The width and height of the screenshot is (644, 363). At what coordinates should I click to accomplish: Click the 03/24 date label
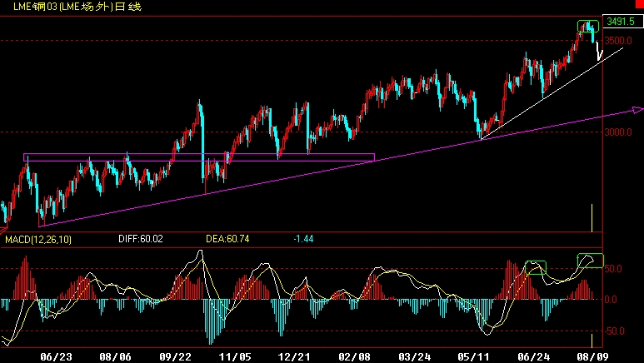point(414,357)
